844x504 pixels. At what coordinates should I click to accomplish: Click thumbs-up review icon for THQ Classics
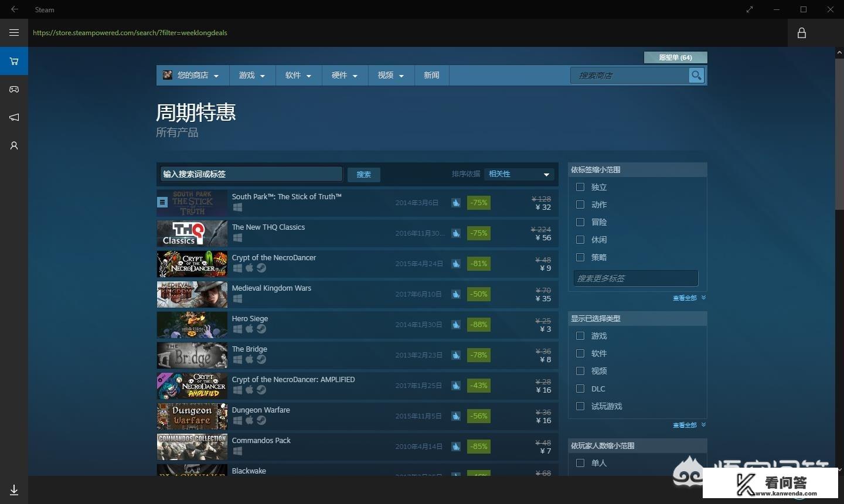point(456,233)
